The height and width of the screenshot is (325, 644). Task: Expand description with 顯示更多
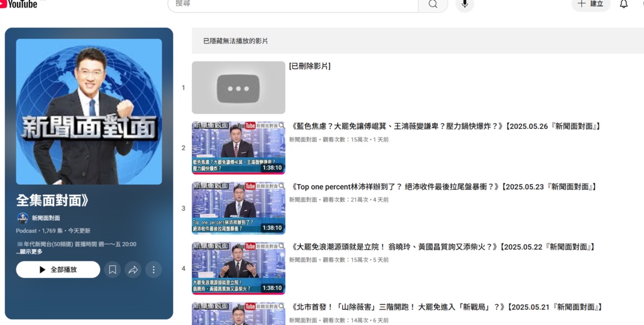[29, 251]
